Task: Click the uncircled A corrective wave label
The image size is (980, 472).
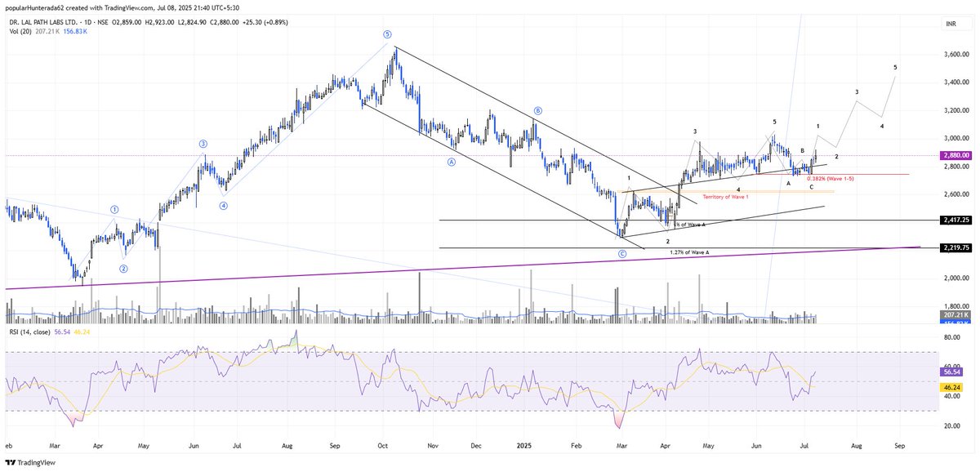Action: (788, 184)
